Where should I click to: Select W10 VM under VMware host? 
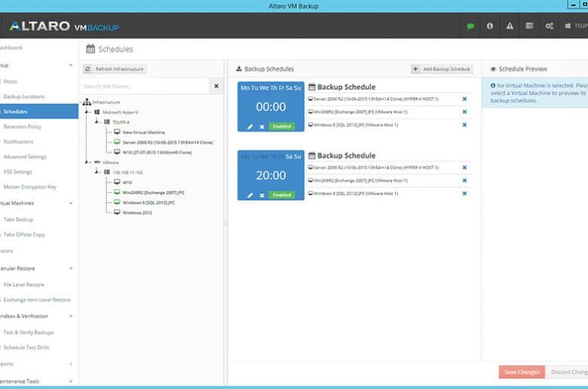click(127, 182)
